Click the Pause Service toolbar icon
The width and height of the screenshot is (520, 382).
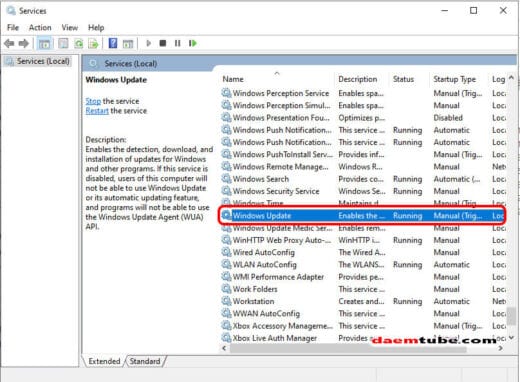coord(178,43)
